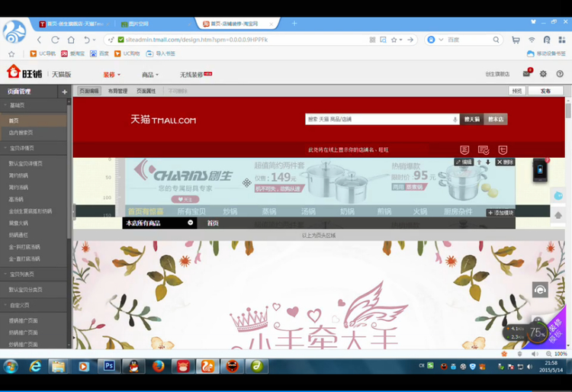The width and height of the screenshot is (572, 392).
Task: Move the header module down arrow
Action: click(488, 162)
